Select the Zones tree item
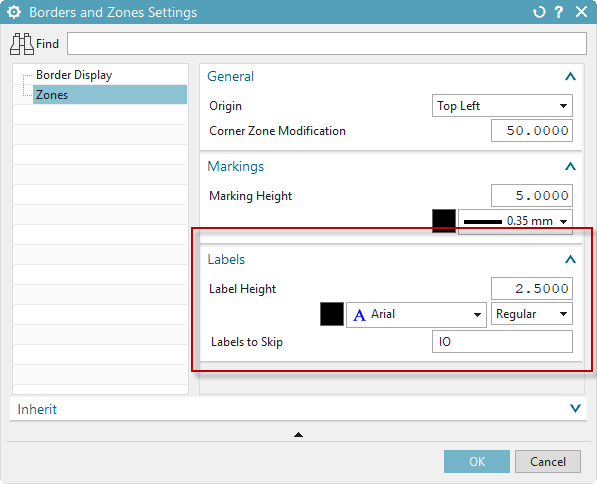 click(x=110, y=95)
